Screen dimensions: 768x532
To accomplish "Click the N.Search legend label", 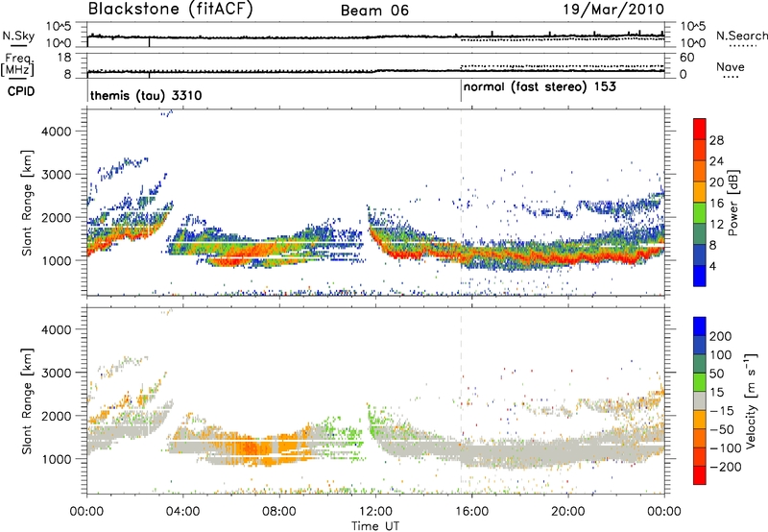I will pos(741,36).
